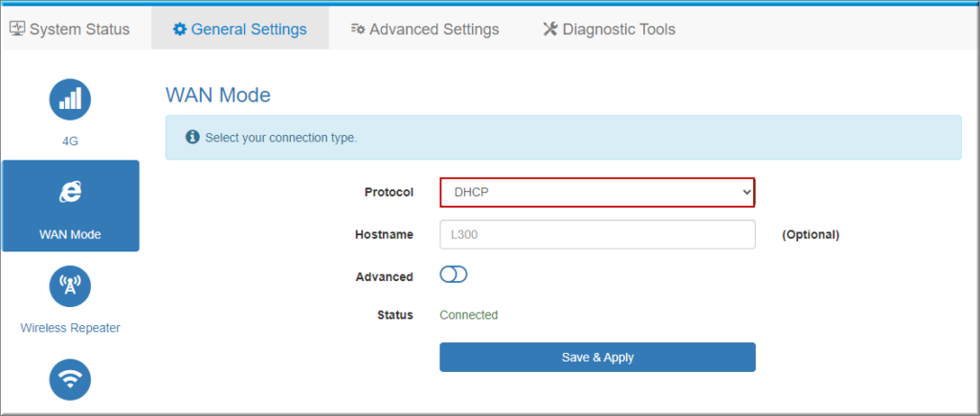Open the Diagnostic Tools tab
Image resolution: width=980 pixels, height=416 pixels.
click(618, 30)
